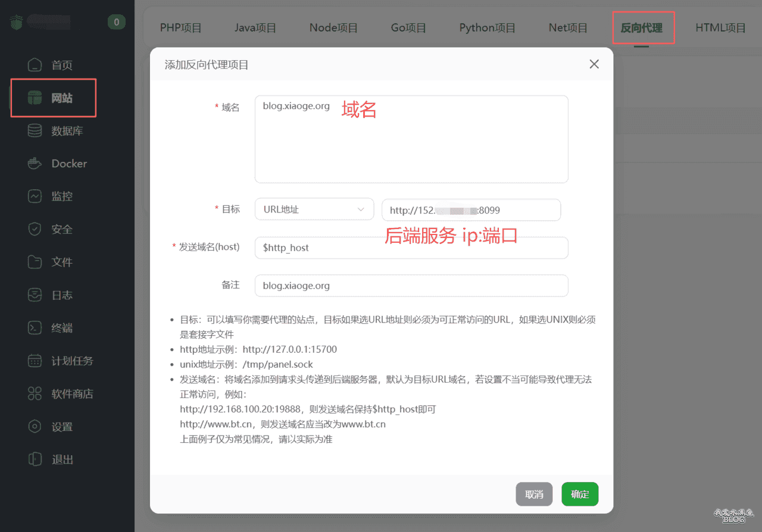Switch to the PHP项目 tab
Screen dimensions: 762x532
tap(181, 28)
